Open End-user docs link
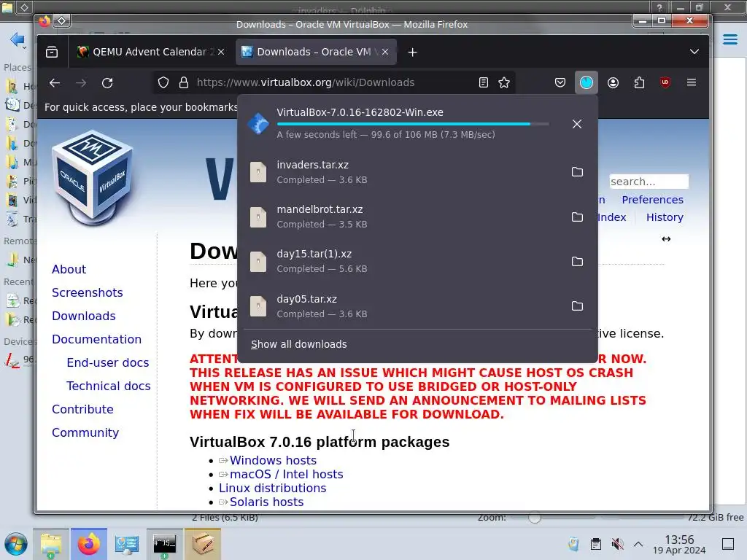The width and height of the screenshot is (747, 560). (108, 363)
